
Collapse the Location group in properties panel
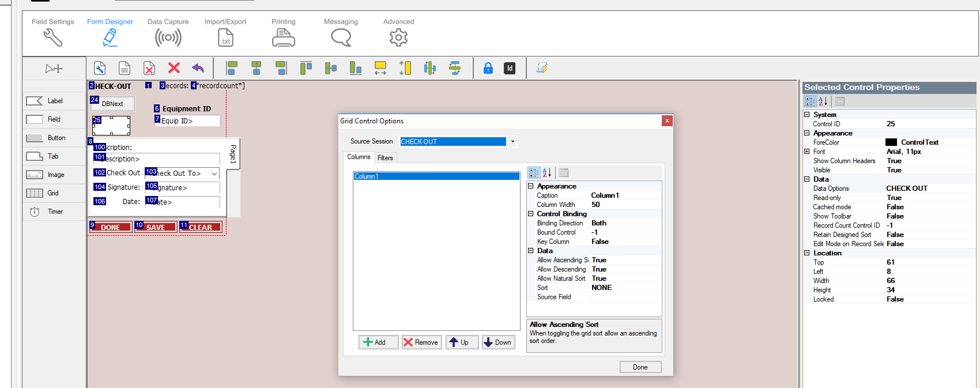coord(807,253)
